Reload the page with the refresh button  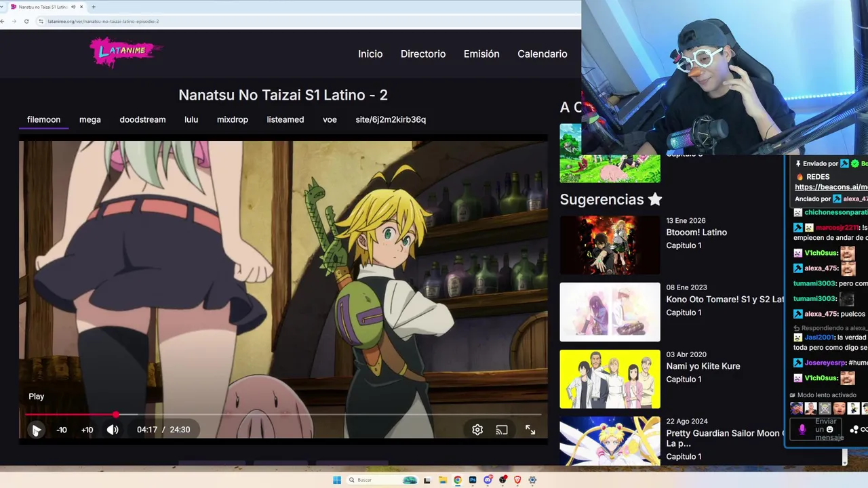click(x=26, y=21)
